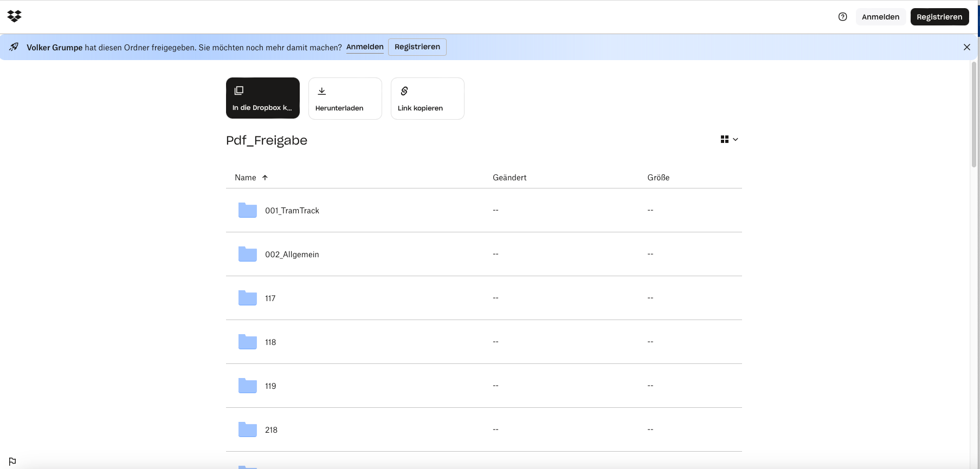
Task: Open the grid view switcher dropdown
Action: [729, 139]
